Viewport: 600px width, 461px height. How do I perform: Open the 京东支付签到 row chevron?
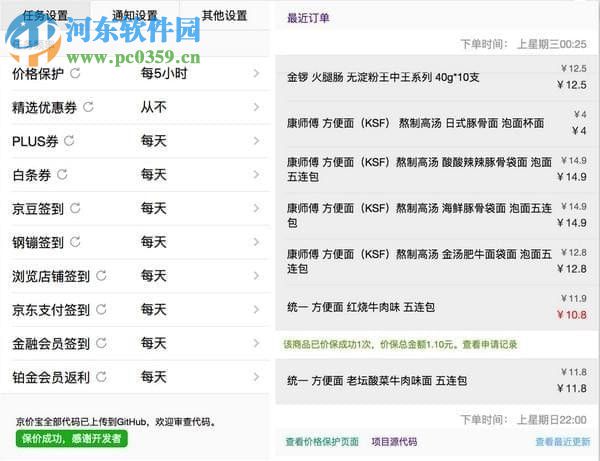tap(256, 309)
